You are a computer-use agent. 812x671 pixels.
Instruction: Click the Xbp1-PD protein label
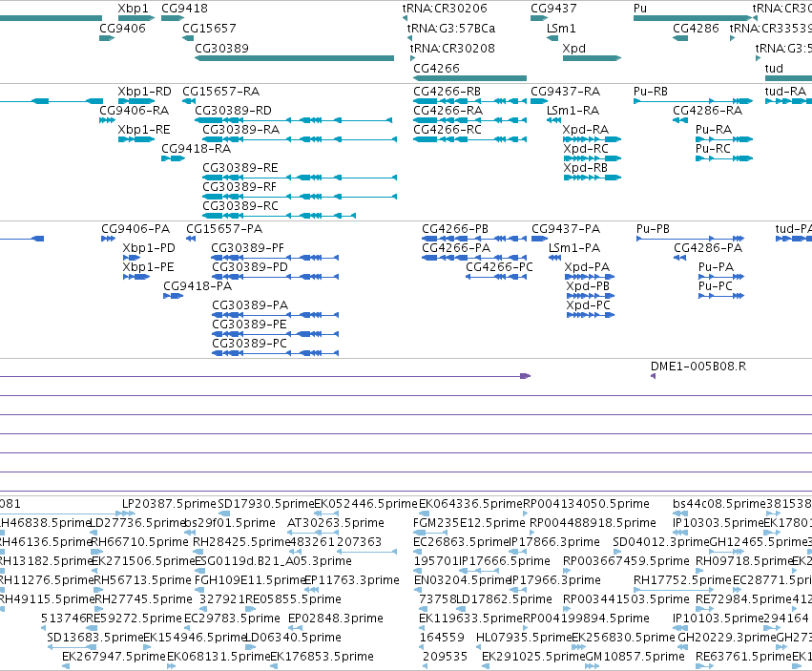[x=149, y=248]
